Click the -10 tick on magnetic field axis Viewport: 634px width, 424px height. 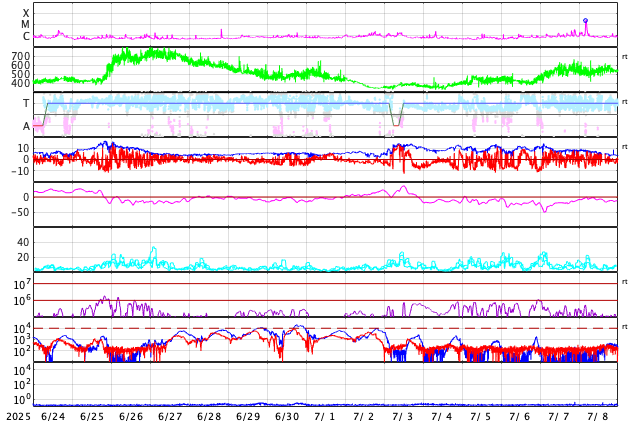click(20, 171)
